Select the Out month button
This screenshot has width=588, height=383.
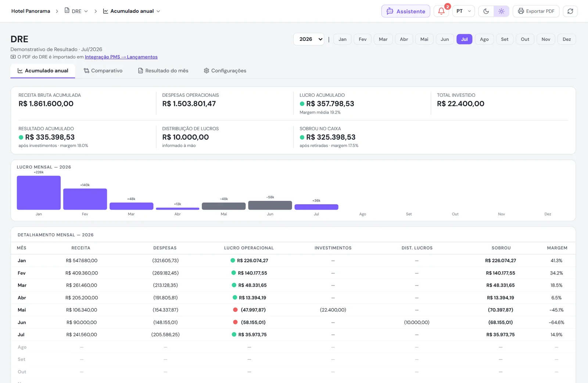pyautogui.click(x=525, y=39)
